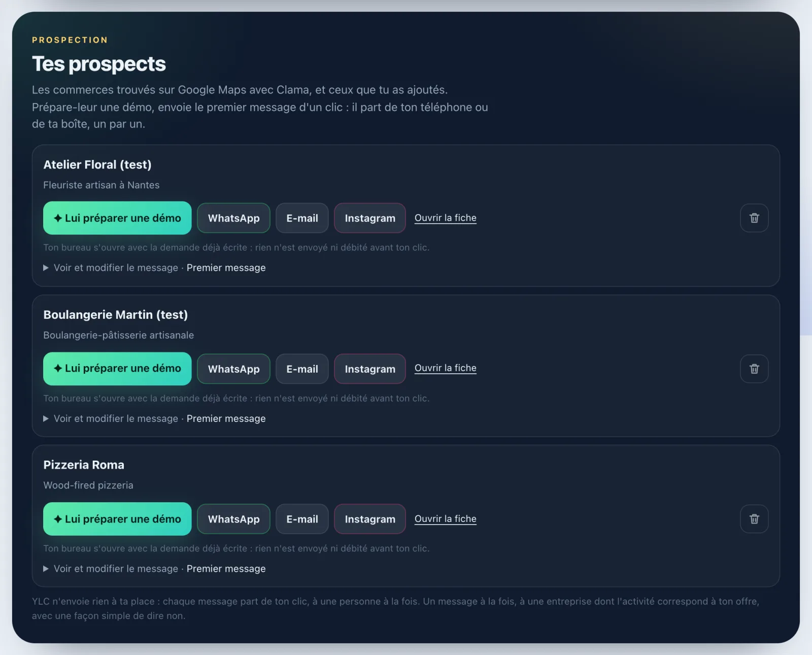Reach Pizzeria Roma through Instagram
Image resolution: width=812 pixels, height=655 pixels.
point(370,519)
